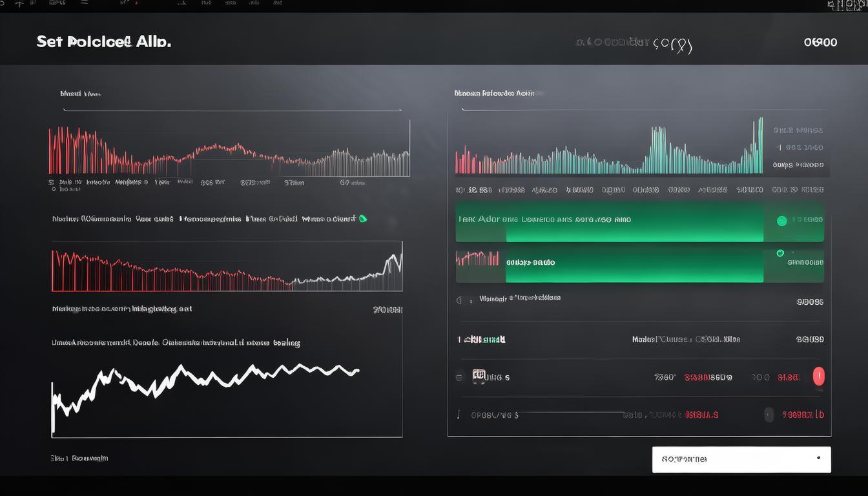
Task: Click the green ring icon in the second green row
Action: pos(780,253)
